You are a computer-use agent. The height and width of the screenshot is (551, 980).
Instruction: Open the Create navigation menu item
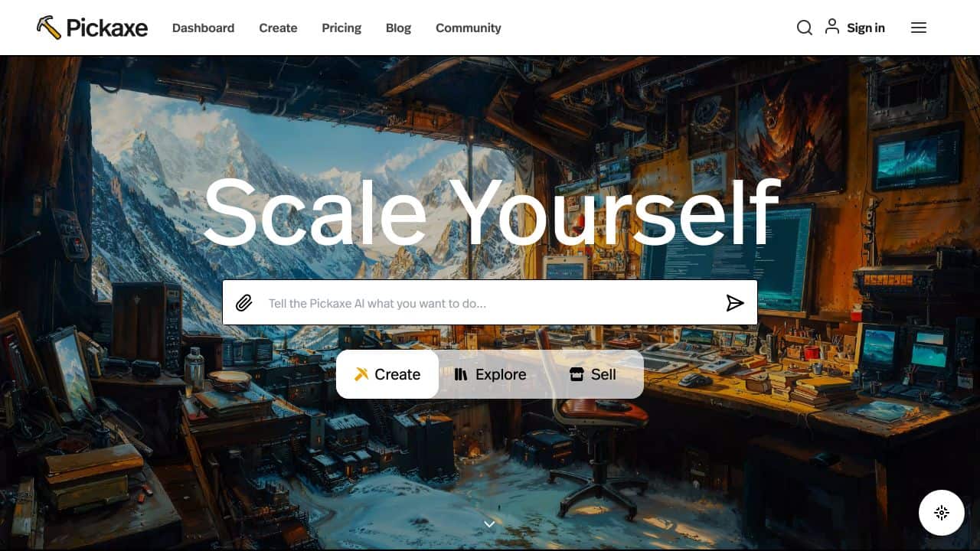[278, 28]
